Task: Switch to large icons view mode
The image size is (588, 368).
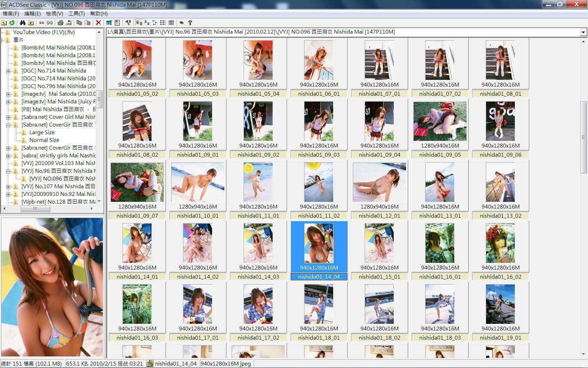Action: (147, 23)
